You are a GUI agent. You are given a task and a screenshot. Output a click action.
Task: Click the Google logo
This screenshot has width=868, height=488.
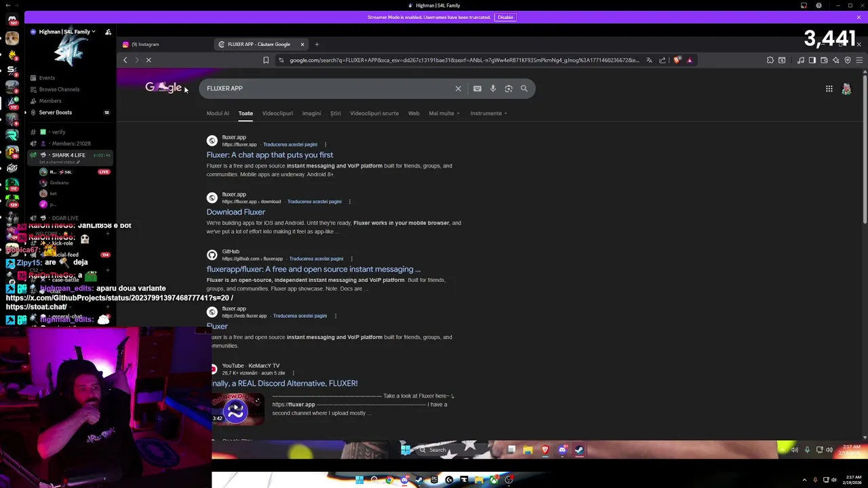pyautogui.click(x=163, y=87)
